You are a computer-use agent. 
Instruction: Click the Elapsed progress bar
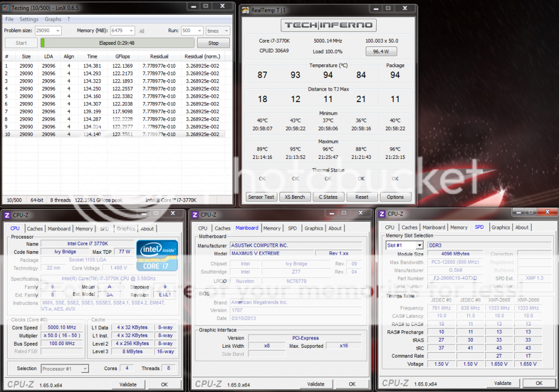coord(117,43)
